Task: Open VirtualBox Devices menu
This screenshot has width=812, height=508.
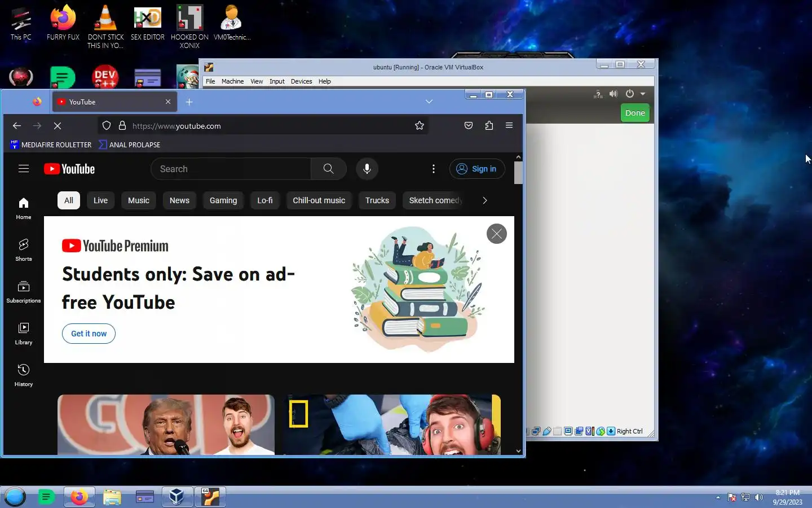Action: pos(301,81)
